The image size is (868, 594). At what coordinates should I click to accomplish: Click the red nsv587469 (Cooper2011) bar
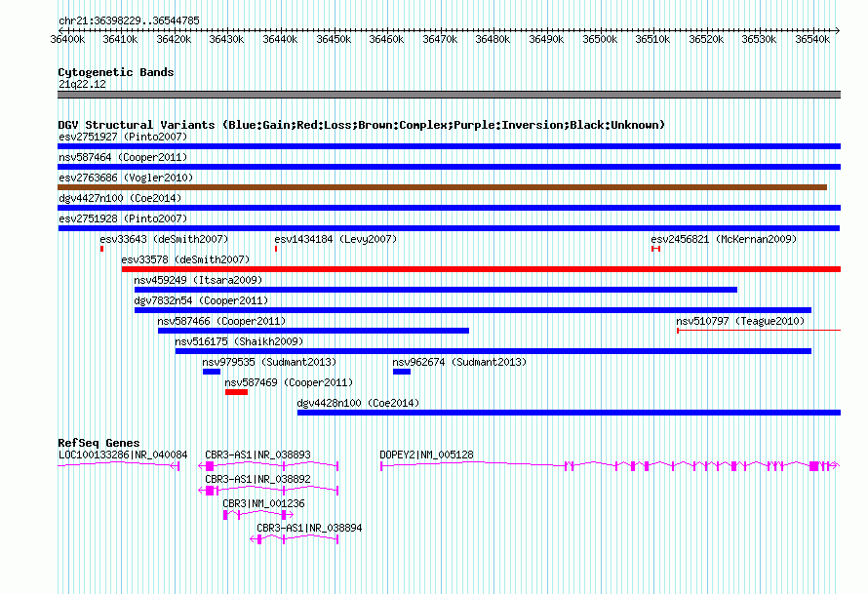(x=236, y=392)
